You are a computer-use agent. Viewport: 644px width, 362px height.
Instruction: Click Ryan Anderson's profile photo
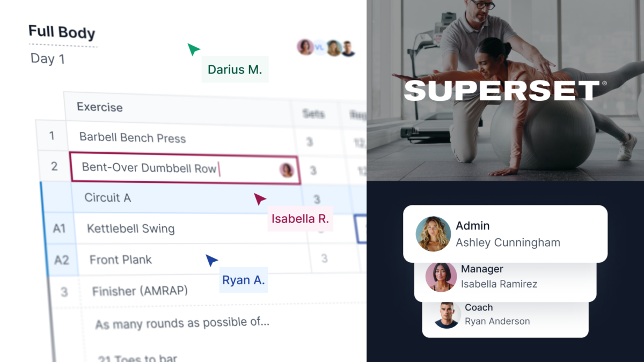click(x=447, y=315)
